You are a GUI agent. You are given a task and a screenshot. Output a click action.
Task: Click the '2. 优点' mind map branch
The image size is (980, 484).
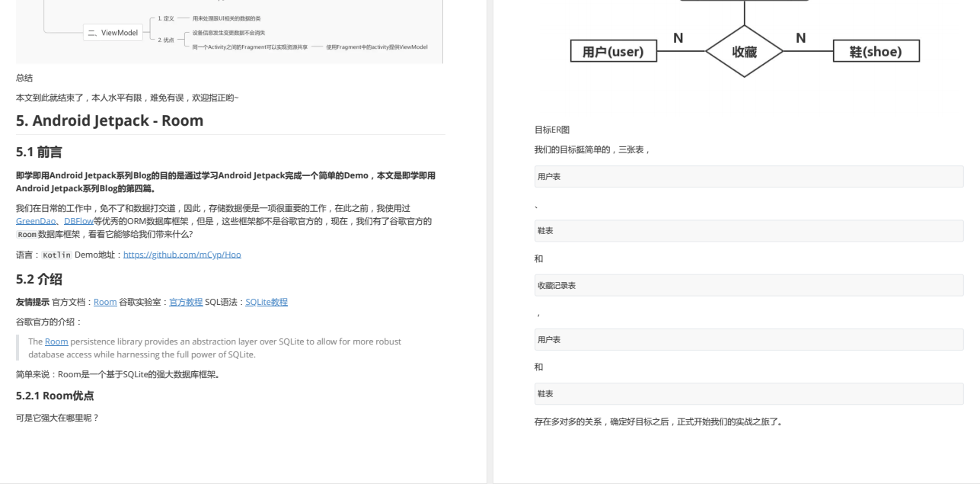[167, 40]
